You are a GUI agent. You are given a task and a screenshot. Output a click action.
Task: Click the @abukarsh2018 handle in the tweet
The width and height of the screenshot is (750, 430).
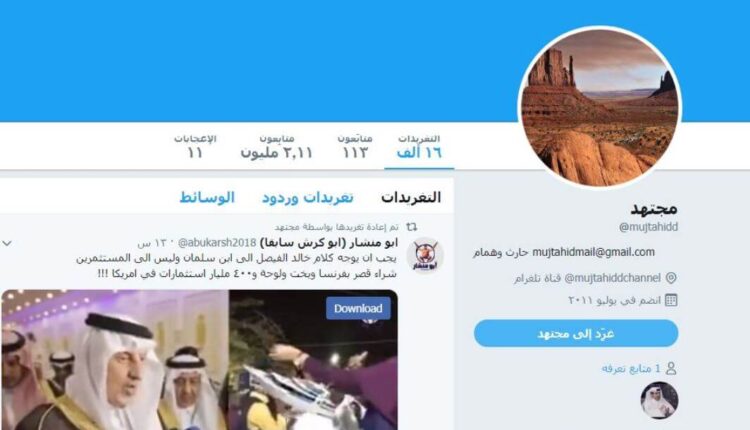[217, 243]
